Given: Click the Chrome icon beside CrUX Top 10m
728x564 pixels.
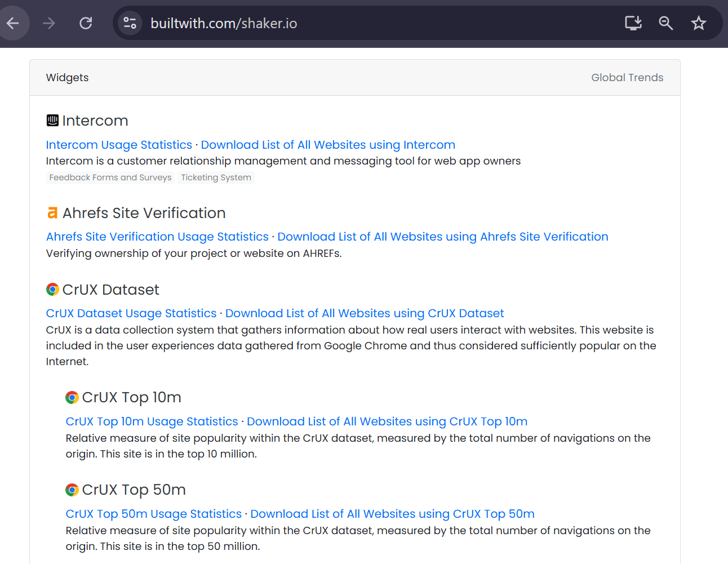Looking at the screenshot, I should pyautogui.click(x=72, y=398).
